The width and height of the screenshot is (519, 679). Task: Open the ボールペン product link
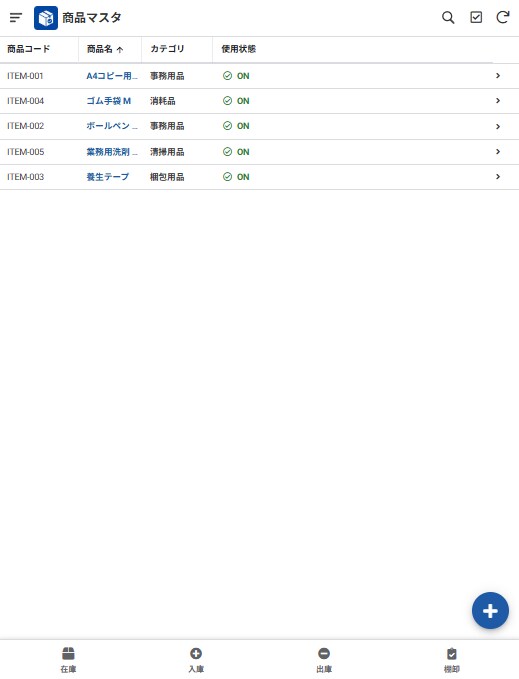[112, 126]
